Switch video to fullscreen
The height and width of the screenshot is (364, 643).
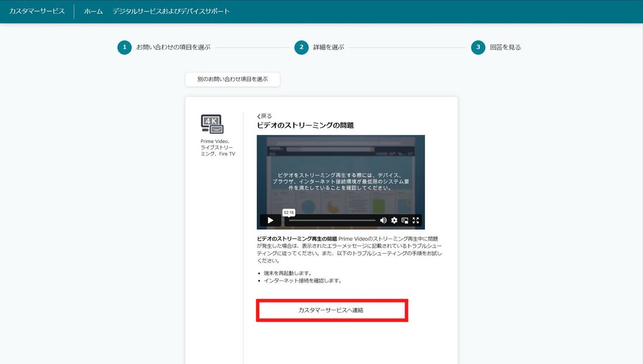point(416,220)
